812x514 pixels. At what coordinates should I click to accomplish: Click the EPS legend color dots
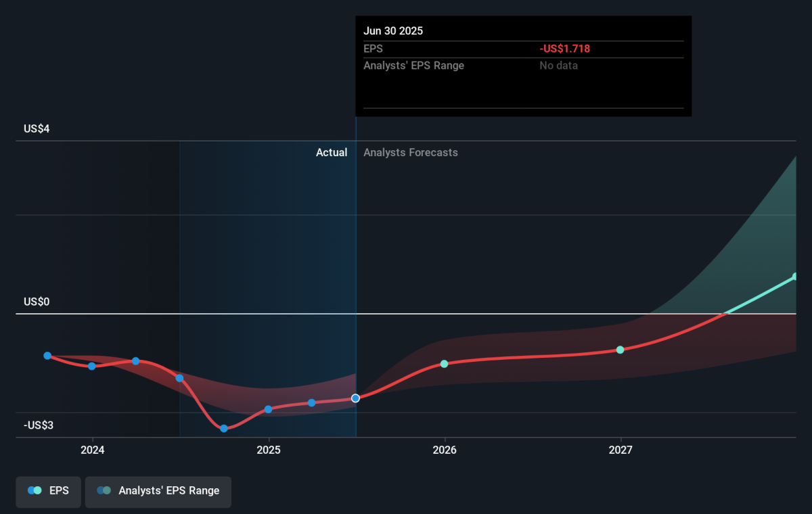35,491
